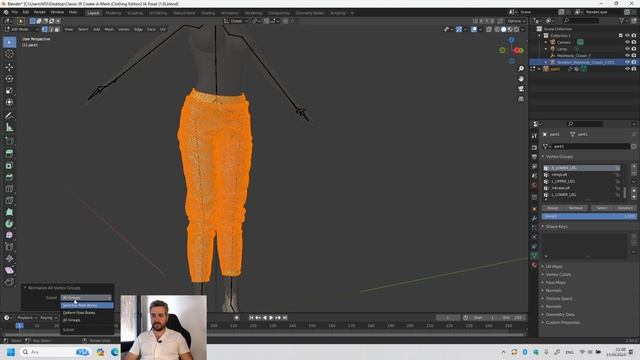Toggle auto keying record button in timeline

coord(237,318)
